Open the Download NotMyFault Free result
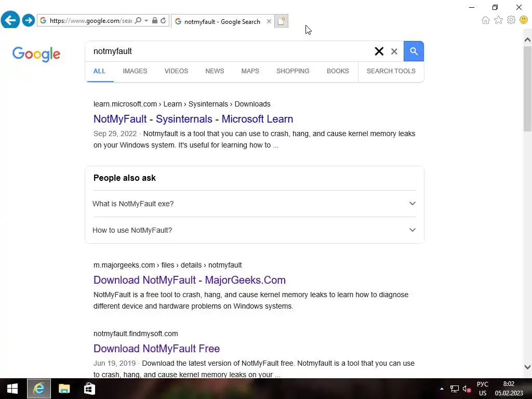The width and height of the screenshot is (532, 399). click(156, 349)
